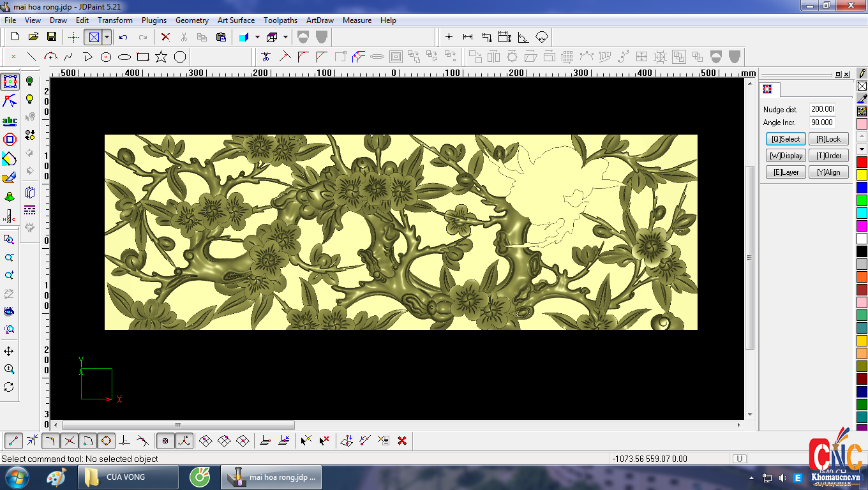Image resolution: width=868 pixels, height=490 pixels.
Task: Select the abc text editing tool
Action: (x=10, y=121)
